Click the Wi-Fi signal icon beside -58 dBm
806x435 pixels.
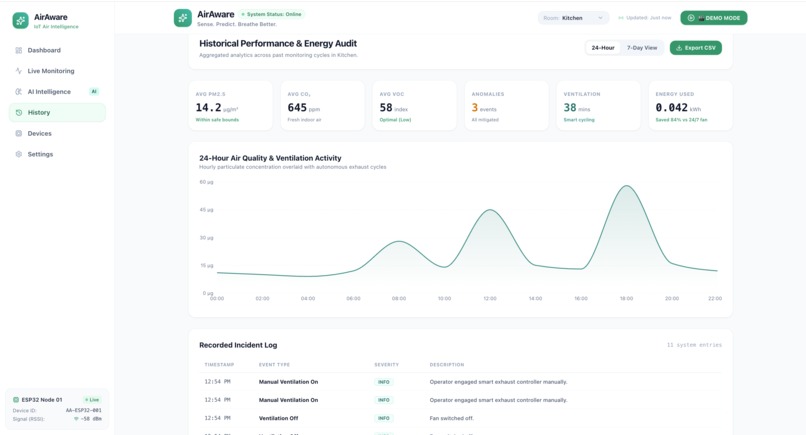point(76,419)
